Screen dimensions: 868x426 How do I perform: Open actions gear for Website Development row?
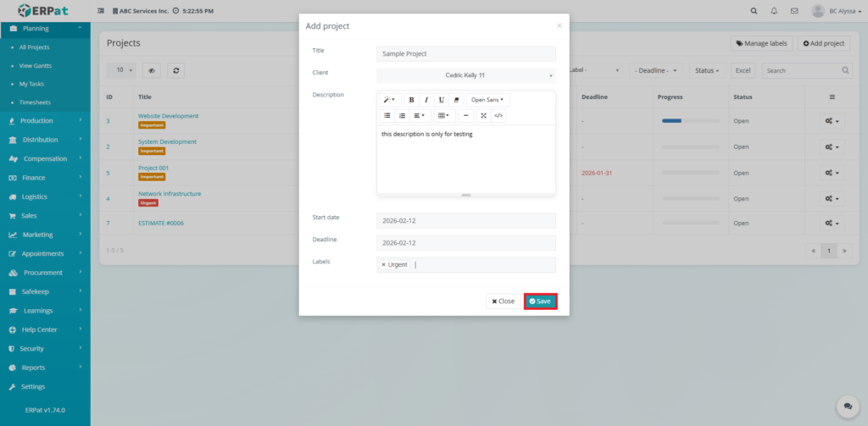[832, 120]
